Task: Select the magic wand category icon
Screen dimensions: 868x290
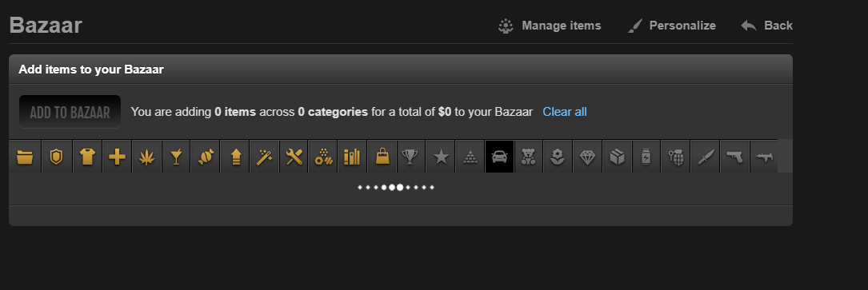Action: [265, 157]
